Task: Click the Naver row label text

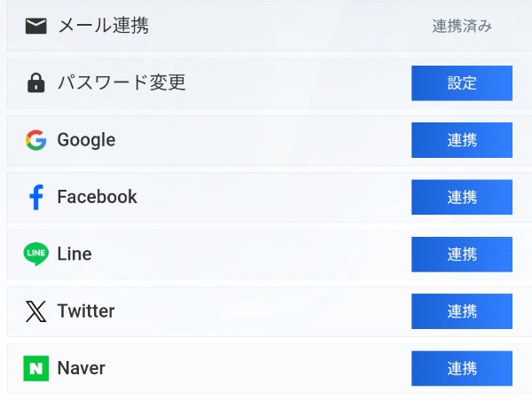Action: pyautogui.click(x=82, y=368)
